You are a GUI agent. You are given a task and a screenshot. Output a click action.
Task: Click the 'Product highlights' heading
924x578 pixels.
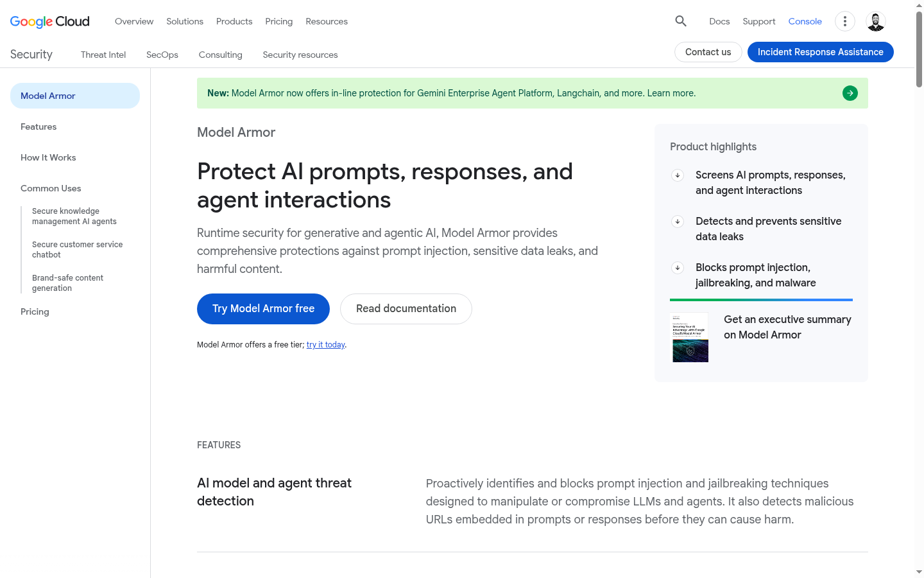(713, 146)
